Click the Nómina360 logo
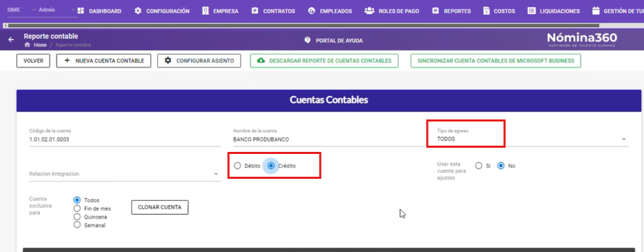This screenshot has width=644, height=252. point(582,39)
